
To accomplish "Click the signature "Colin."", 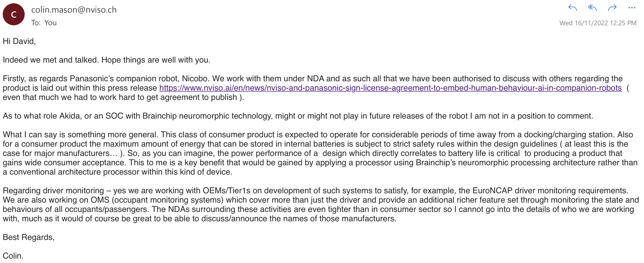I will tap(13, 256).
